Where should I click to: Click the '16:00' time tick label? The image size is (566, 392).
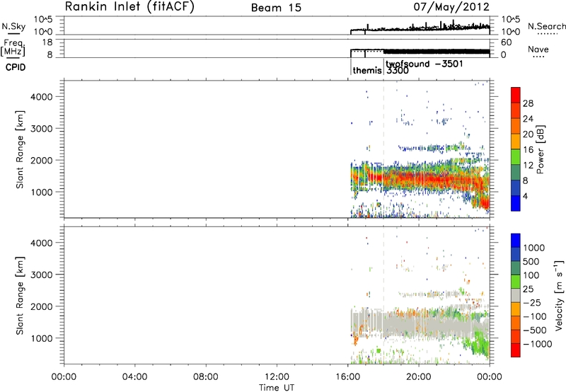[x=347, y=377]
